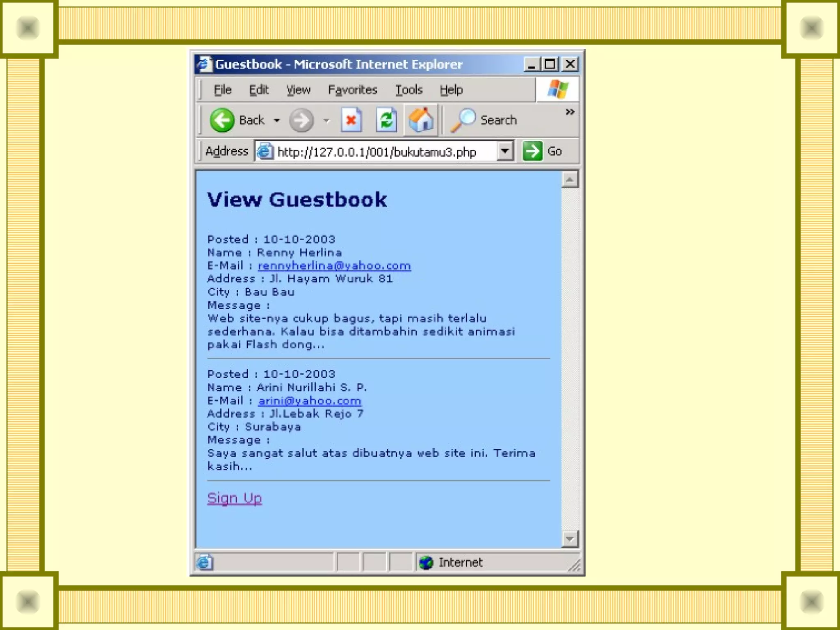Open the View menu

(x=299, y=89)
